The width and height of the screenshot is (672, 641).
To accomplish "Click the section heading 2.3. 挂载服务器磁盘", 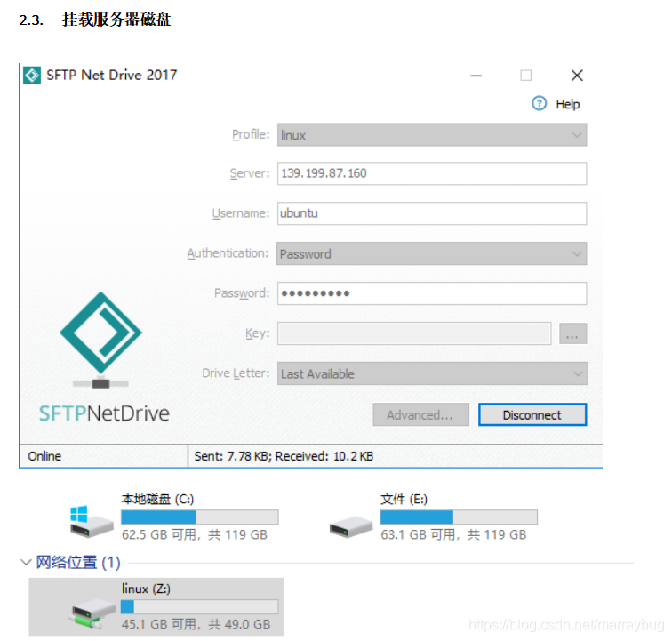I will [x=95, y=20].
